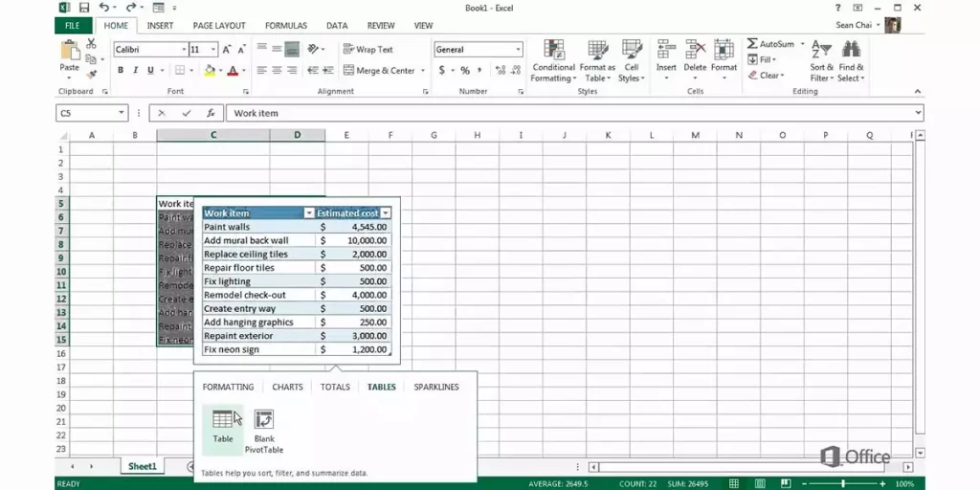
Task: Open Sort & Filter
Action: (x=821, y=61)
